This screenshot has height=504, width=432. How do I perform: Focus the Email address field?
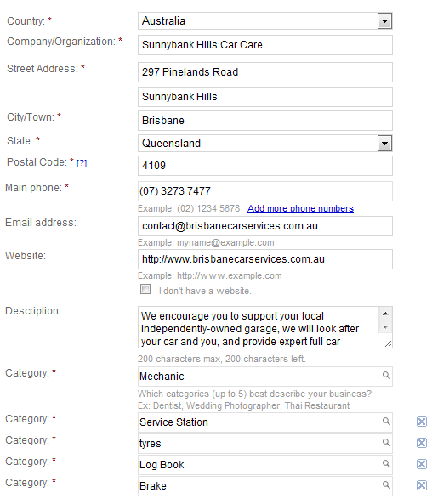265,226
